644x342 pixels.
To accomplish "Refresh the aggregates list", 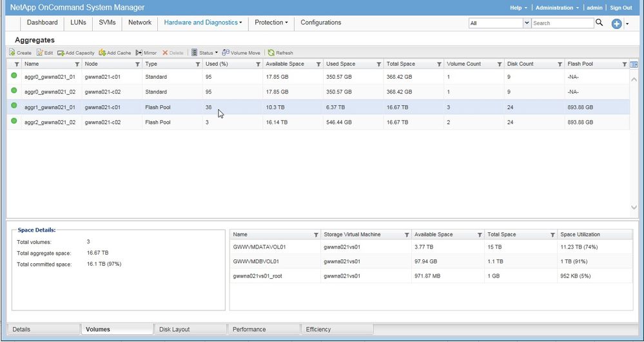I will tap(280, 53).
